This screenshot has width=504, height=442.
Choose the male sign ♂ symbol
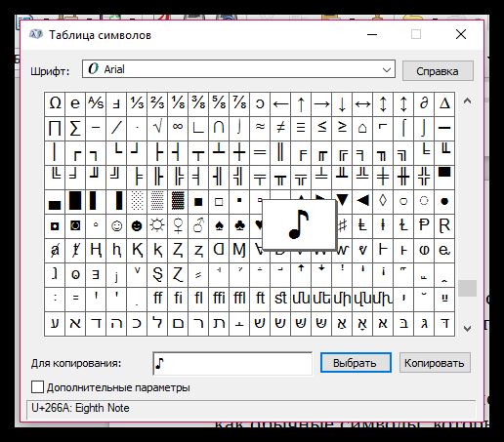coord(198,225)
